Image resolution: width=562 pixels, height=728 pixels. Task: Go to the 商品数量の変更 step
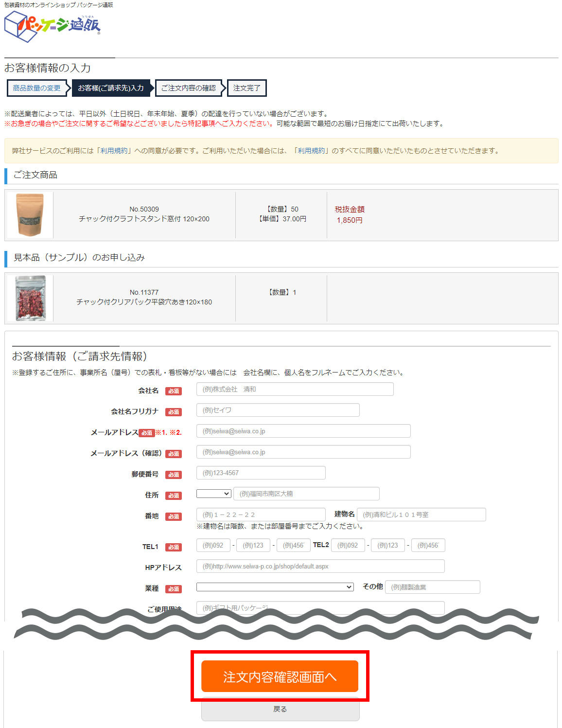(x=36, y=88)
